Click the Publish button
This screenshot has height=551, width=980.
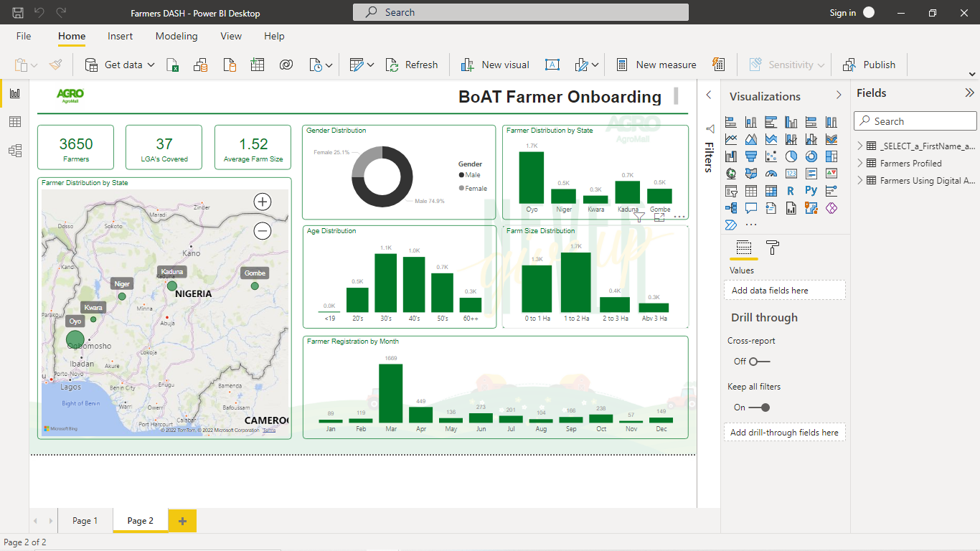870,65
